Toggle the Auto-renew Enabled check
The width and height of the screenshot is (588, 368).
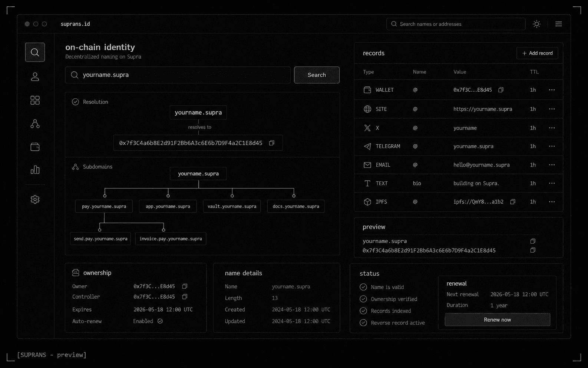pos(160,321)
